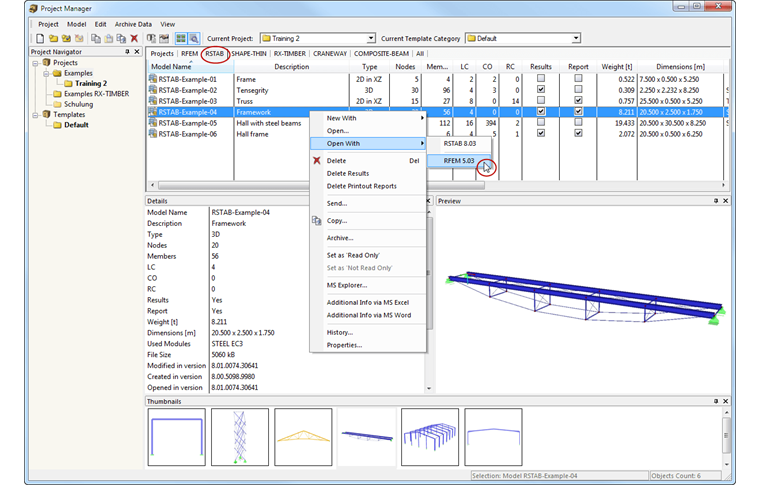The image size is (760, 485).
Task: Choose Delete Results from context menu
Action: (x=348, y=173)
